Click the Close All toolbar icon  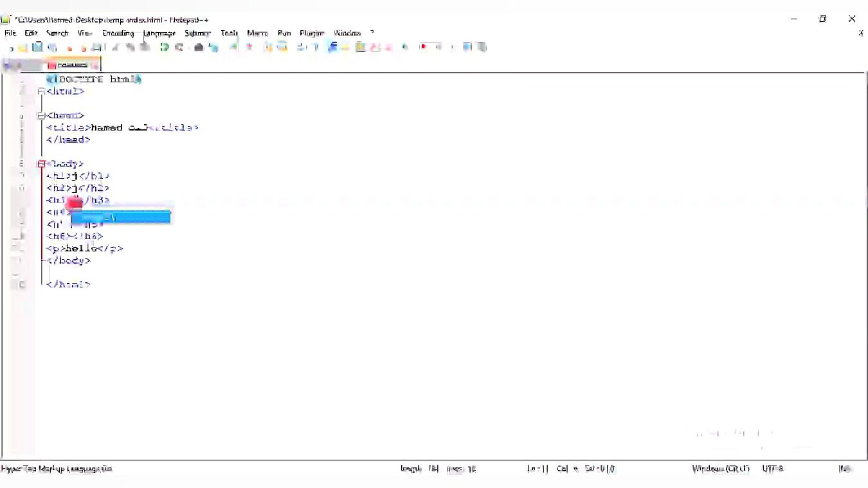point(83,47)
